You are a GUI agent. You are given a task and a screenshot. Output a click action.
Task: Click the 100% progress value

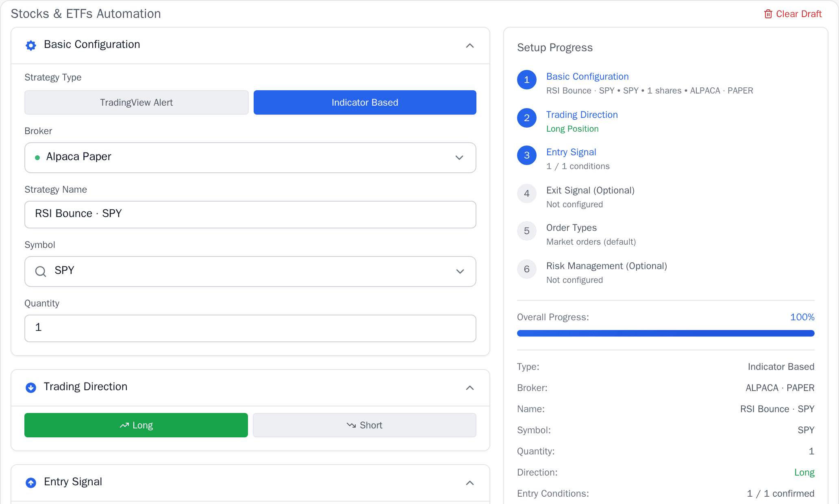coord(802,317)
